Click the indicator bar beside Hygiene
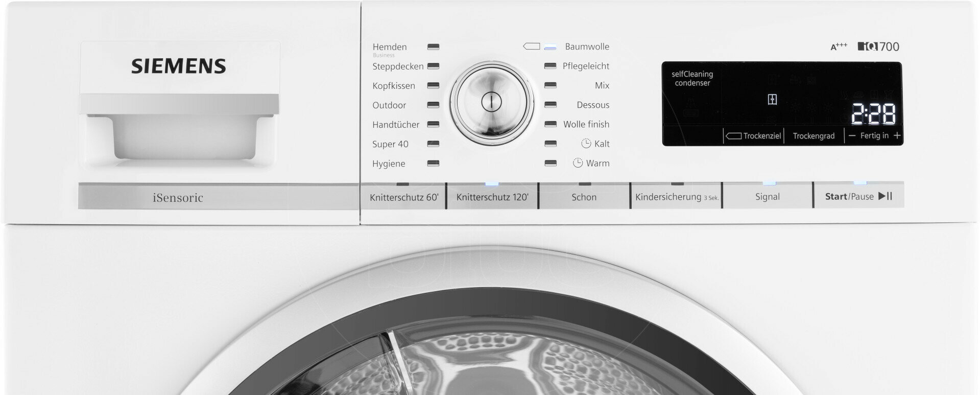The height and width of the screenshot is (395, 980). point(433,163)
